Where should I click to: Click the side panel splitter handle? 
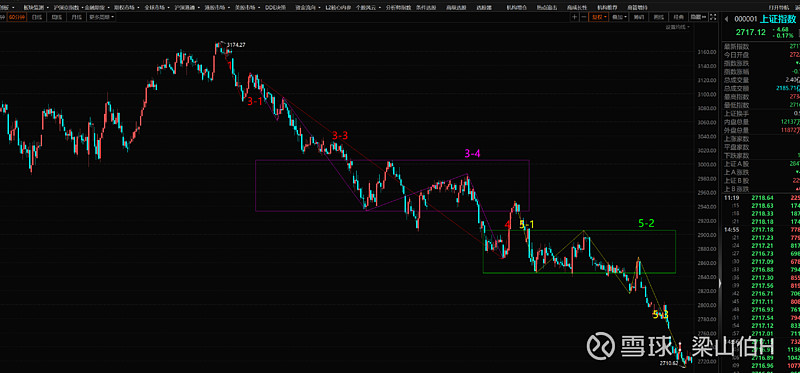[720, 282]
